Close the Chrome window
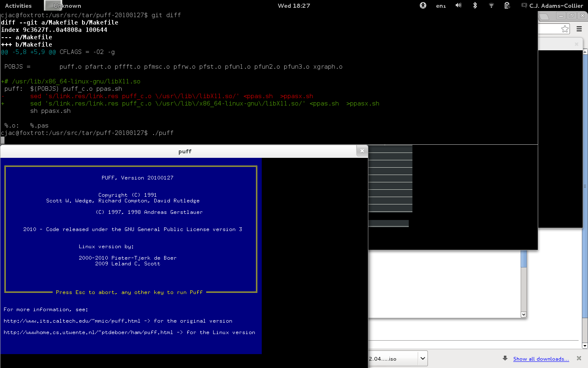 582,16
